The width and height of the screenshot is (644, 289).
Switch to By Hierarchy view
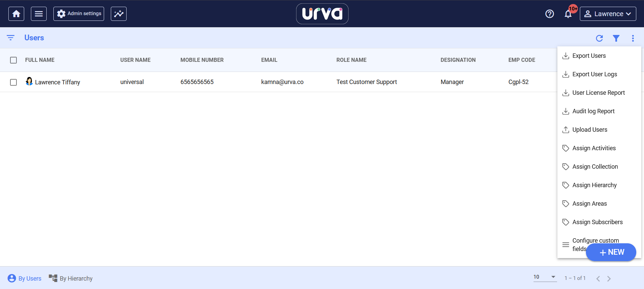(x=71, y=278)
